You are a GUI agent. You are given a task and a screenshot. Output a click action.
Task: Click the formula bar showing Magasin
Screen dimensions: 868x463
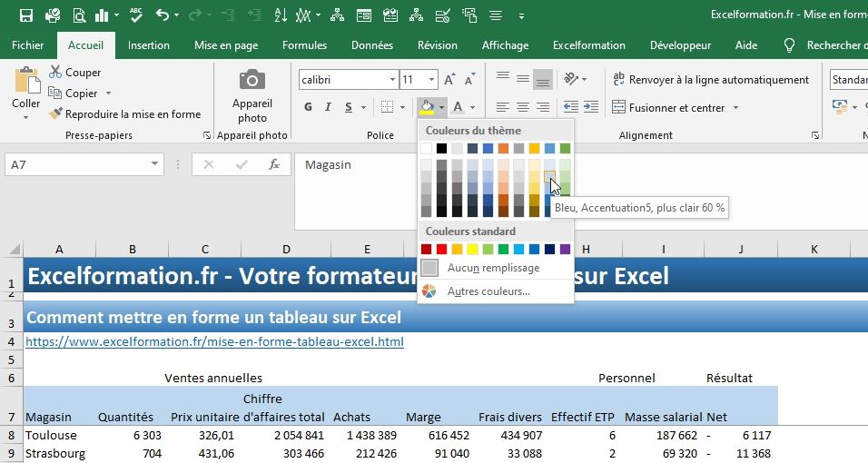581,192
